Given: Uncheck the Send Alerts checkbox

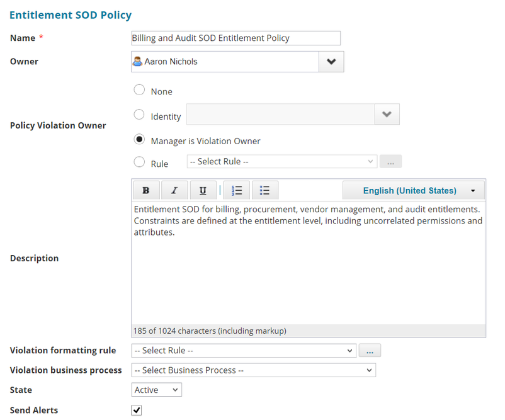Looking at the screenshot, I should tap(137, 410).
